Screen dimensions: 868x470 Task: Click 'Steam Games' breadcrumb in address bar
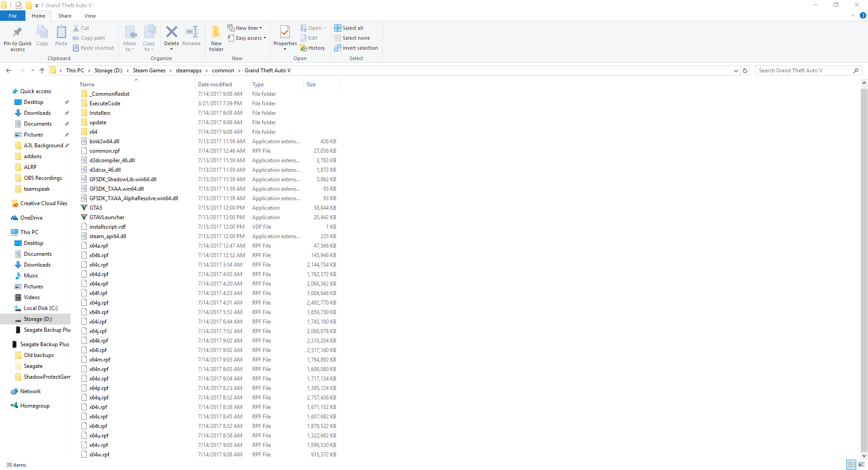pyautogui.click(x=149, y=70)
